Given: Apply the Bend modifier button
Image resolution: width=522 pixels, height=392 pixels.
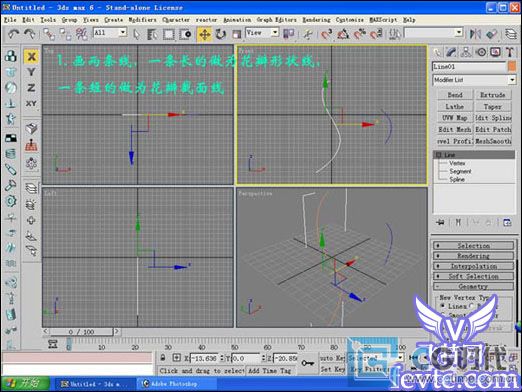Looking at the screenshot, I should pos(455,95).
